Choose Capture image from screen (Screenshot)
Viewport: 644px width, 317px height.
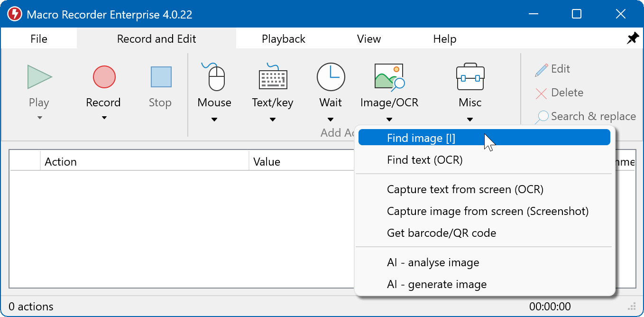[x=488, y=211]
